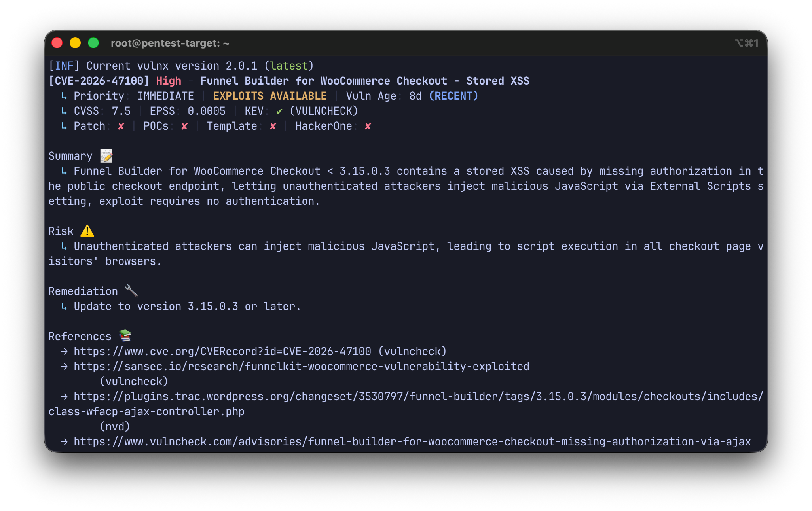Click the "HackerOne" label
Image resolution: width=812 pixels, height=511 pixels.
pos(324,126)
